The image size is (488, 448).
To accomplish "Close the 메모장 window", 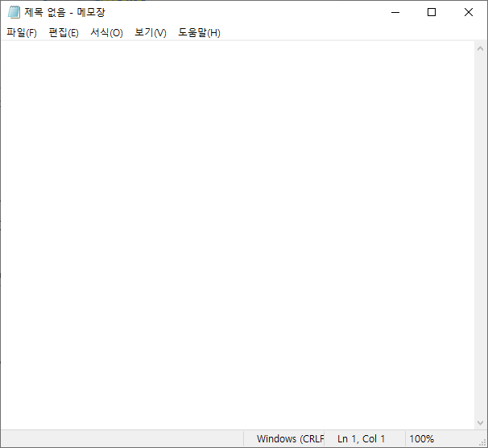I will pyautogui.click(x=469, y=12).
